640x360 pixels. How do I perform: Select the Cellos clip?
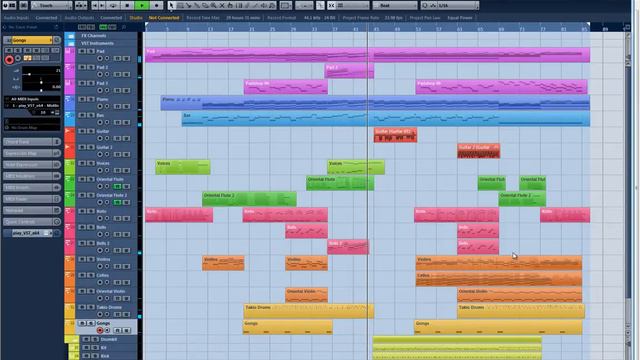[x=499, y=279]
